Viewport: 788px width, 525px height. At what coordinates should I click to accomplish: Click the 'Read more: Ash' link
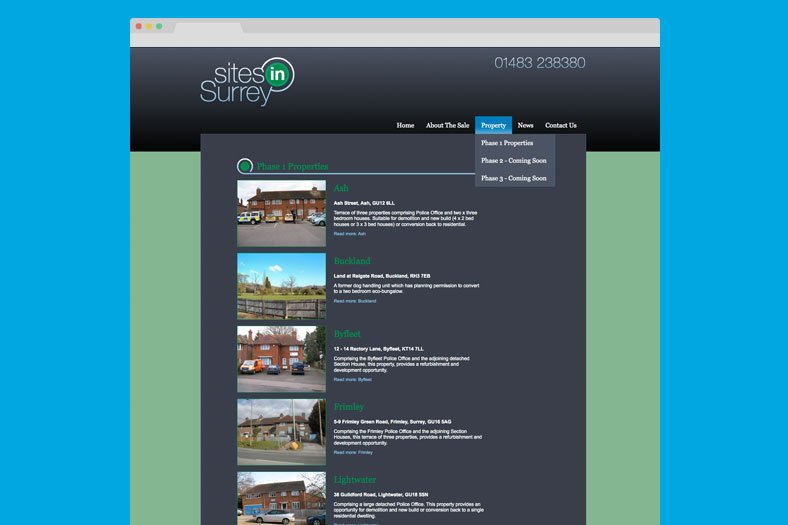pos(350,234)
